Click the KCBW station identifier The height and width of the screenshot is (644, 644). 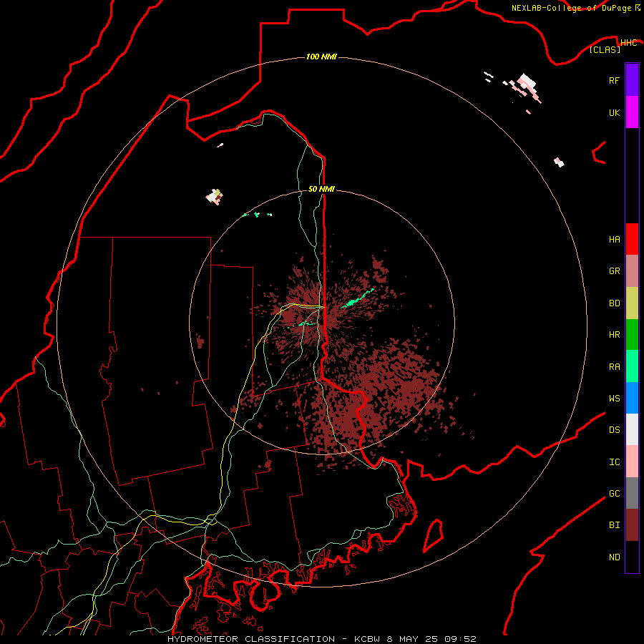[x=367, y=639]
